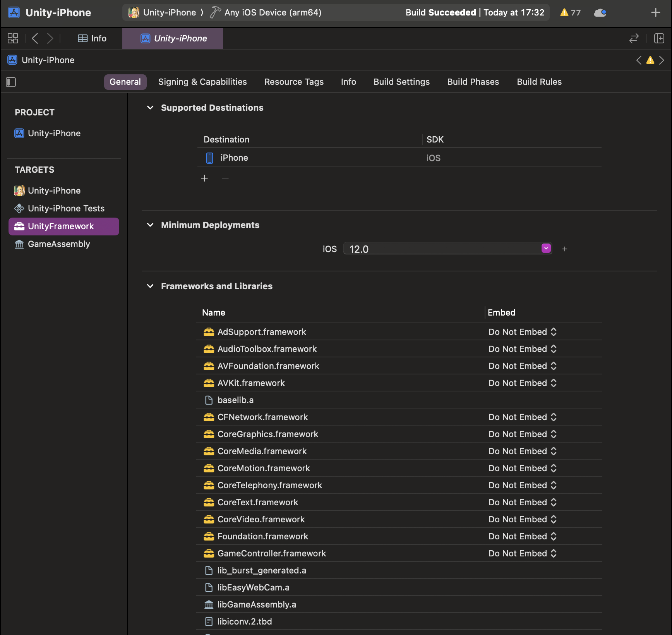Open the cloud status icon
672x635 pixels.
[x=600, y=13]
